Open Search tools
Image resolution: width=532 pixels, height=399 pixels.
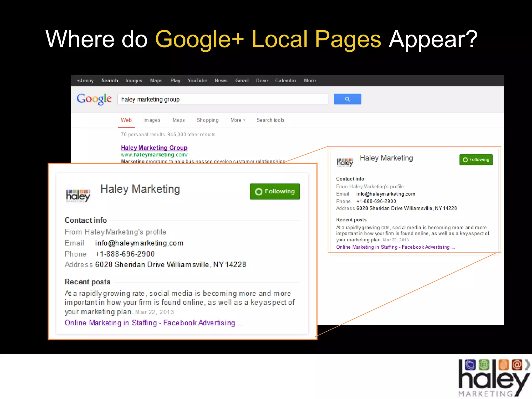270,120
